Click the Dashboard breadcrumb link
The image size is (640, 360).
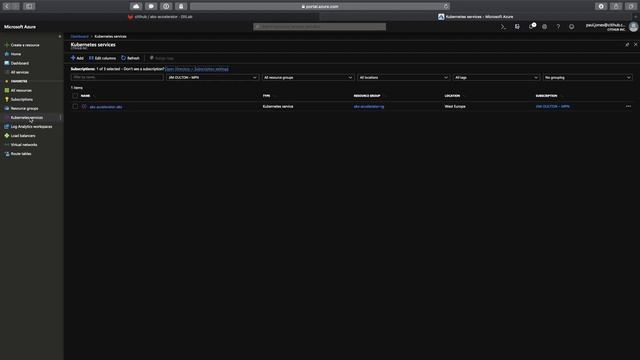(x=80, y=36)
